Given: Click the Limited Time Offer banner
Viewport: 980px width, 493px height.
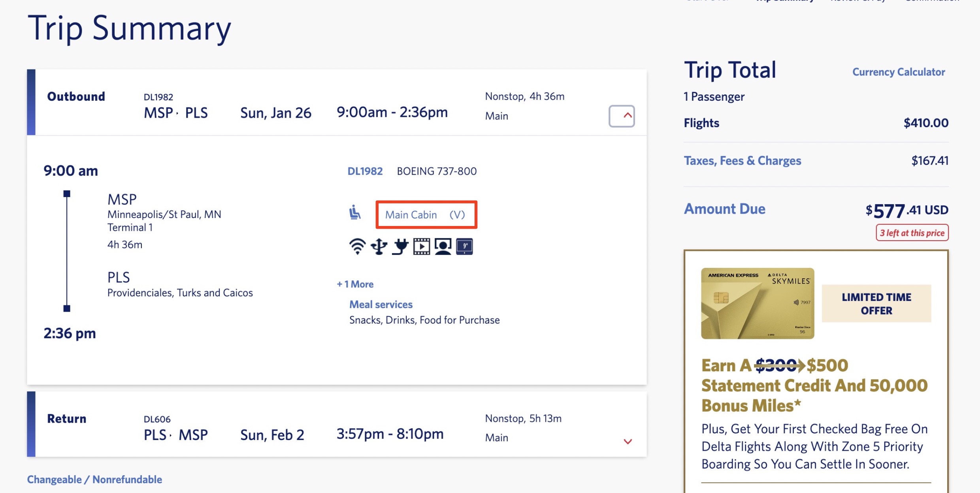Looking at the screenshot, I should click(x=876, y=303).
